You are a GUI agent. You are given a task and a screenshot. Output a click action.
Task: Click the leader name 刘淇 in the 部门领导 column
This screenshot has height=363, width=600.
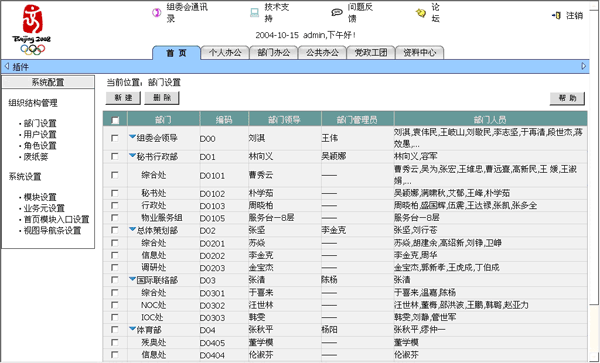257,138
